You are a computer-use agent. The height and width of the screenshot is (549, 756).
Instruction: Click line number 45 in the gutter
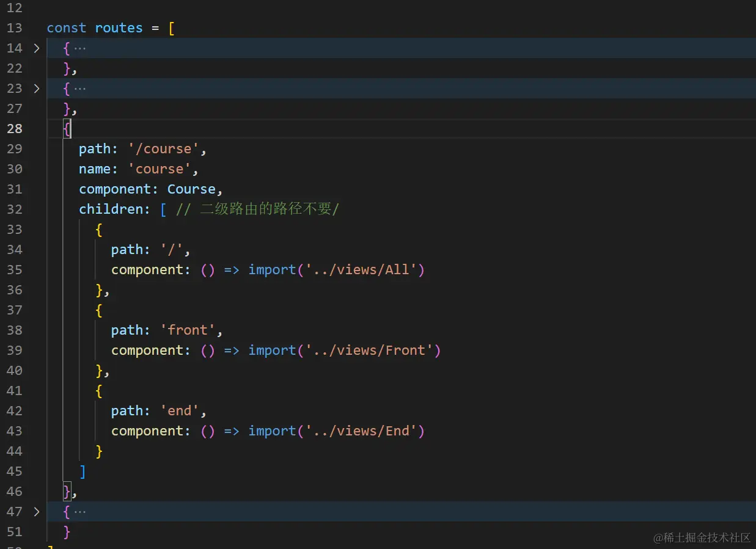pyautogui.click(x=15, y=471)
